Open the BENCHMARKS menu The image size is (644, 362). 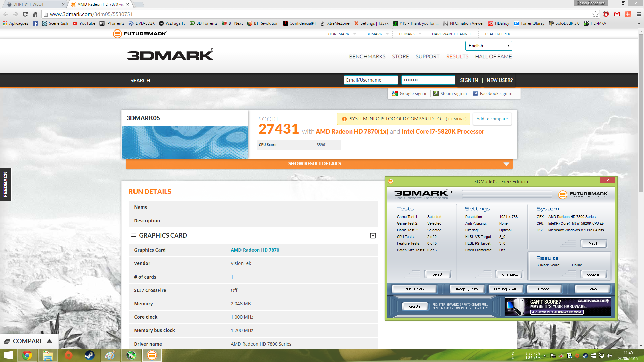click(x=367, y=57)
